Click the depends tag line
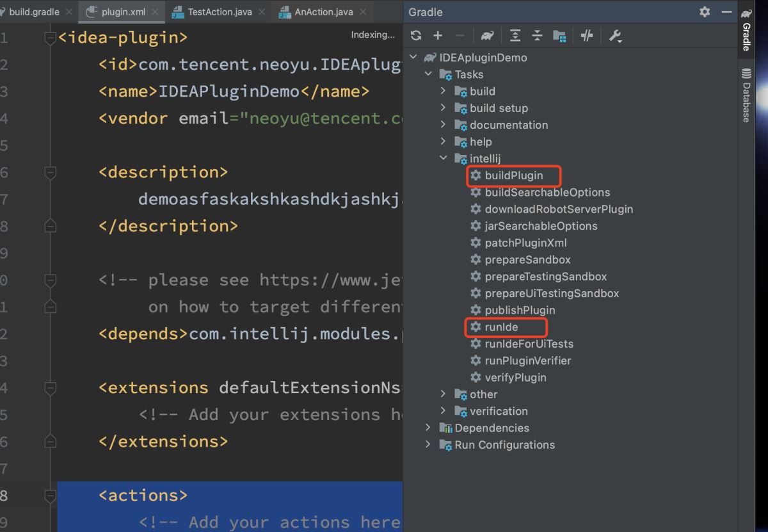The height and width of the screenshot is (532, 768). pyautogui.click(x=250, y=334)
